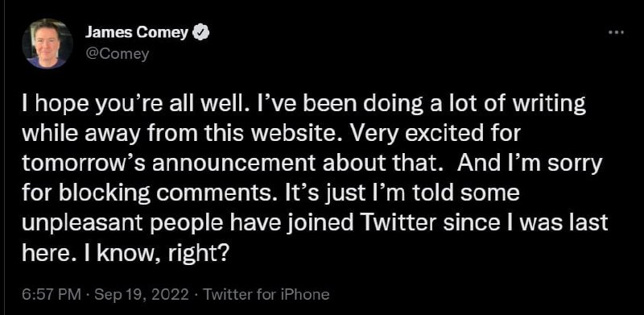Visit the James Comey display name link
The width and height of the screenshot is (644, 315).
[137, 33]
